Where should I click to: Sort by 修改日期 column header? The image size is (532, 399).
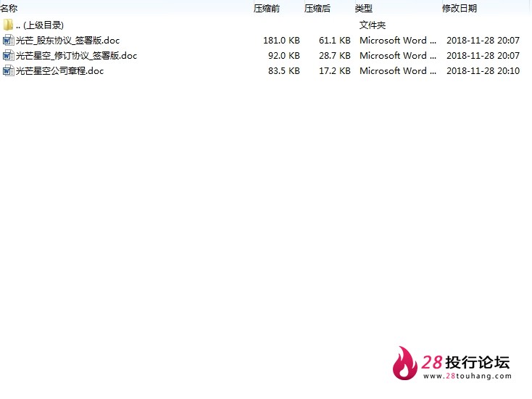pyautogui.click(x=460, y=8)
